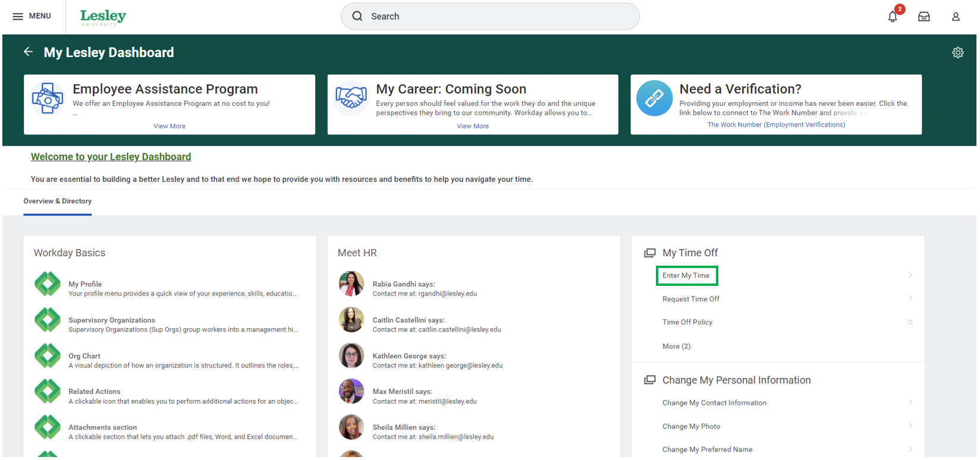Click View More under My Career: Coming Soon
This screenshot has width=980, height=460.
(473, 126)
